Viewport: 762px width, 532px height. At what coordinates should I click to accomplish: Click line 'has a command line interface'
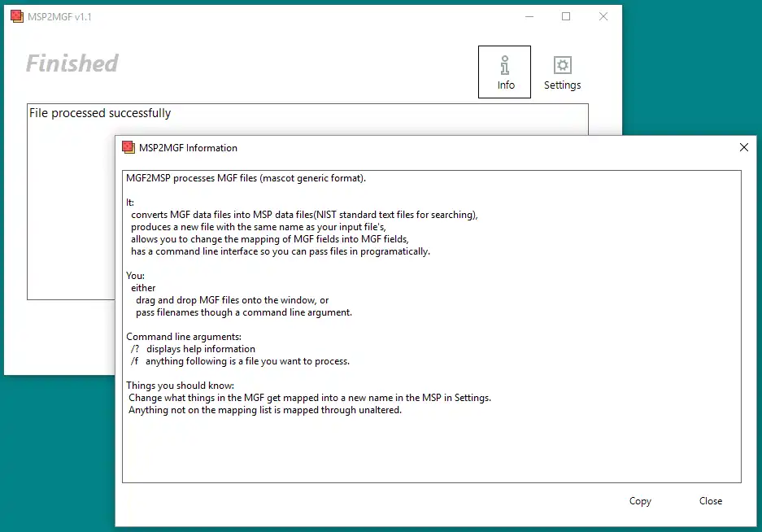pyautogui.click(x=281, y=251)
